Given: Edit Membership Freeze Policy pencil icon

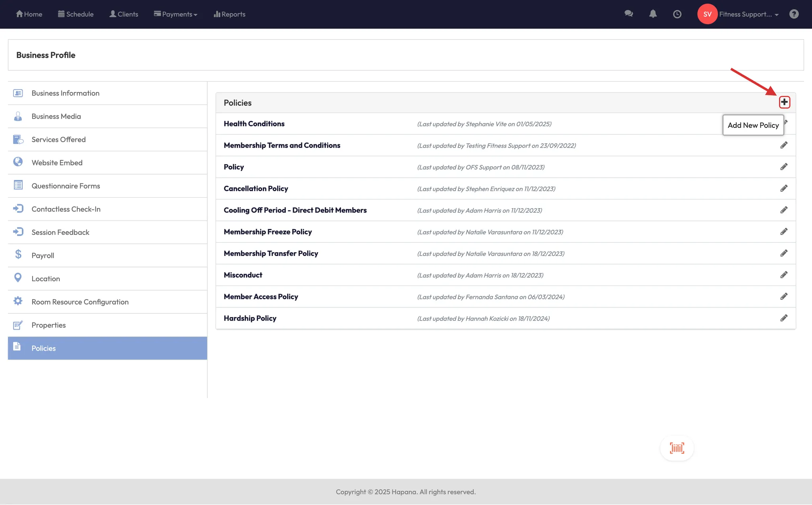Looking at the screenshot, I should 784,232.
